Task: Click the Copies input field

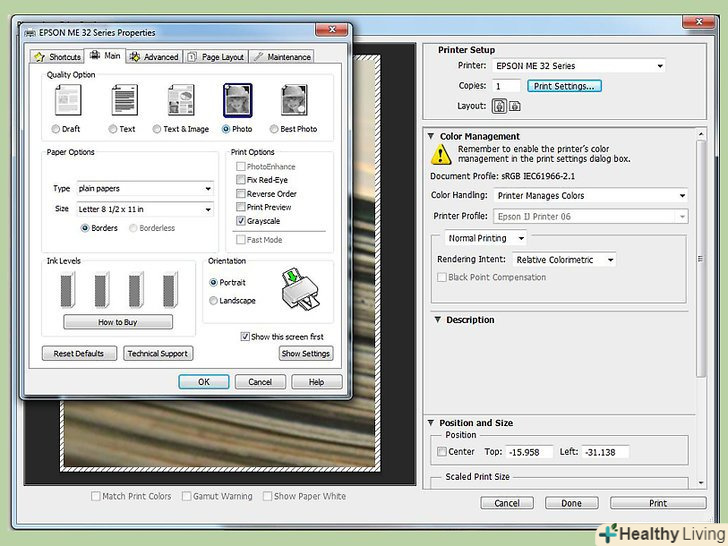Action: [x=506, y=86]
